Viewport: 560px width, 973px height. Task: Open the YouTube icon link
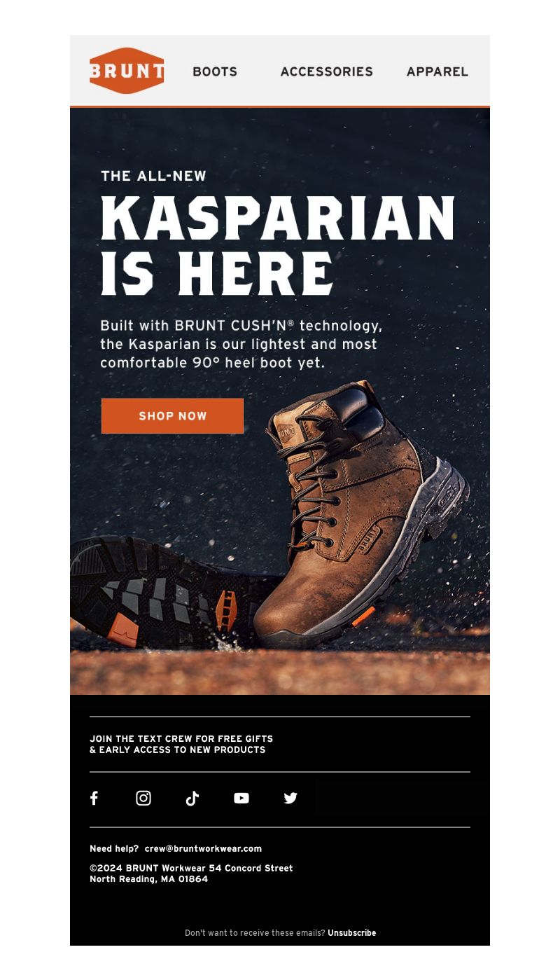241,798
